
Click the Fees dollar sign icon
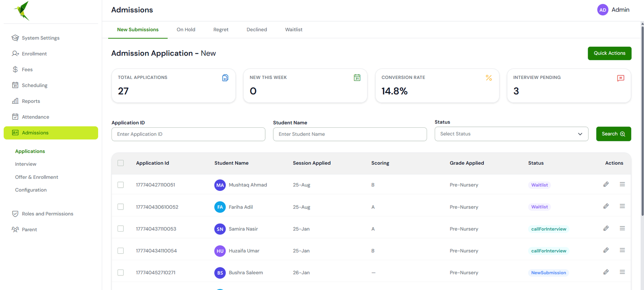pyautogui.click(x=15, y=69)
